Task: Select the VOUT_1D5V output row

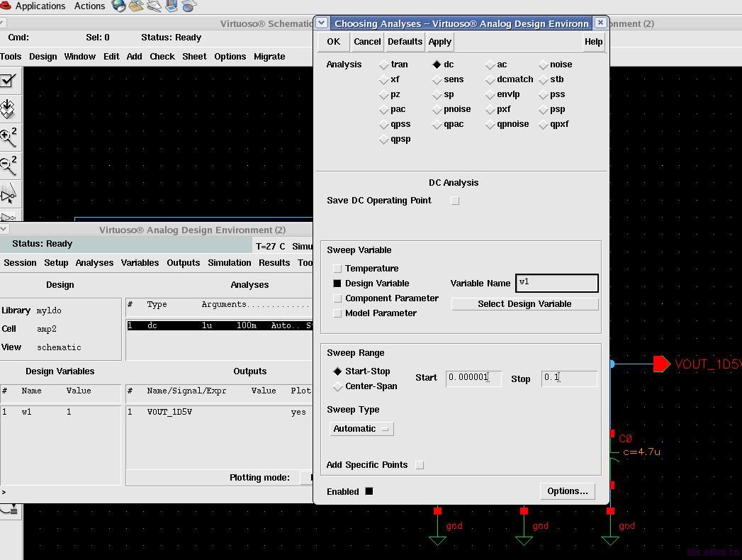Action: click(219, 413)
